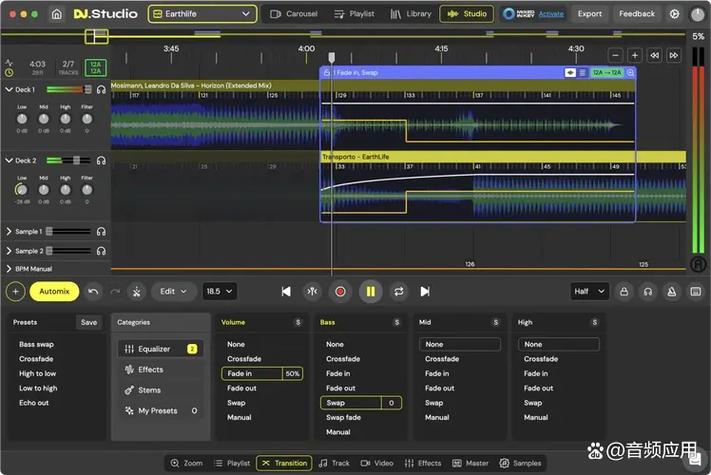
Task: Click the Deck 2 headphone cue icon
Action: [101, 160]
